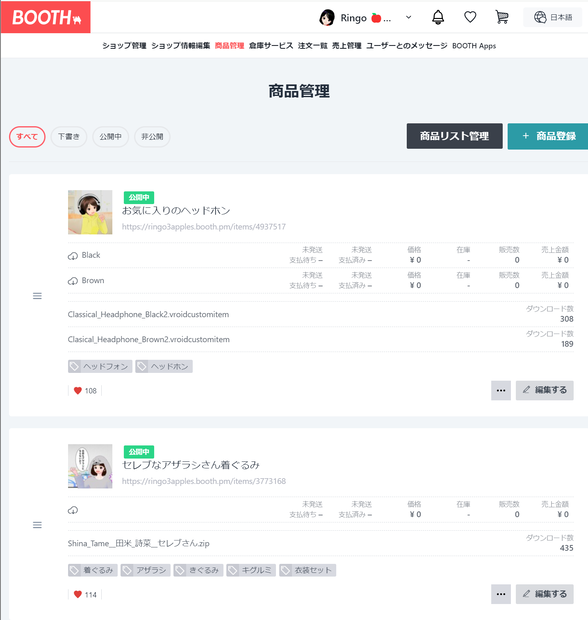Open ユーザーとのメッセージ menu item
Viewport: 588px width, 620px height.
click(x=406, y=46)
